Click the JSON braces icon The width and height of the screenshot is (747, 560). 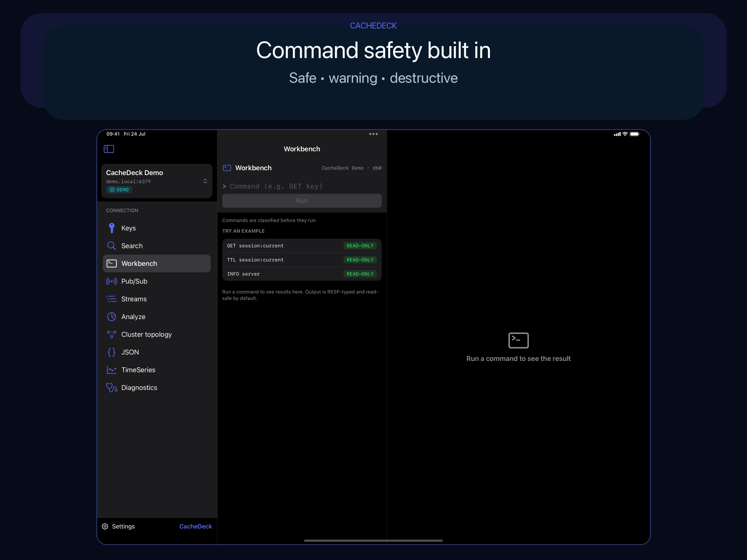[112, 352]
